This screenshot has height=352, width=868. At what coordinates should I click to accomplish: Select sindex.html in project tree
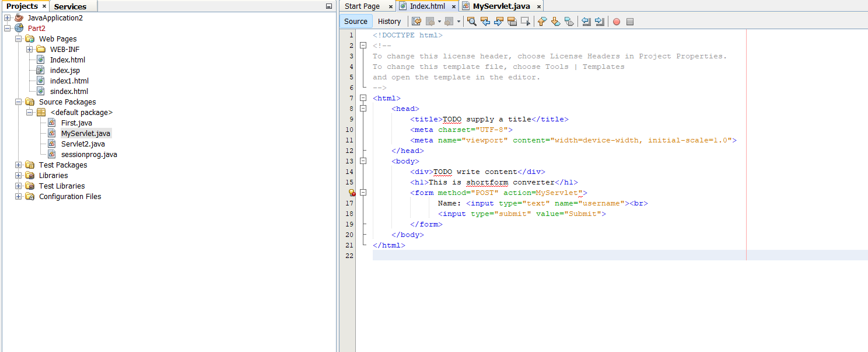(69, 91)
